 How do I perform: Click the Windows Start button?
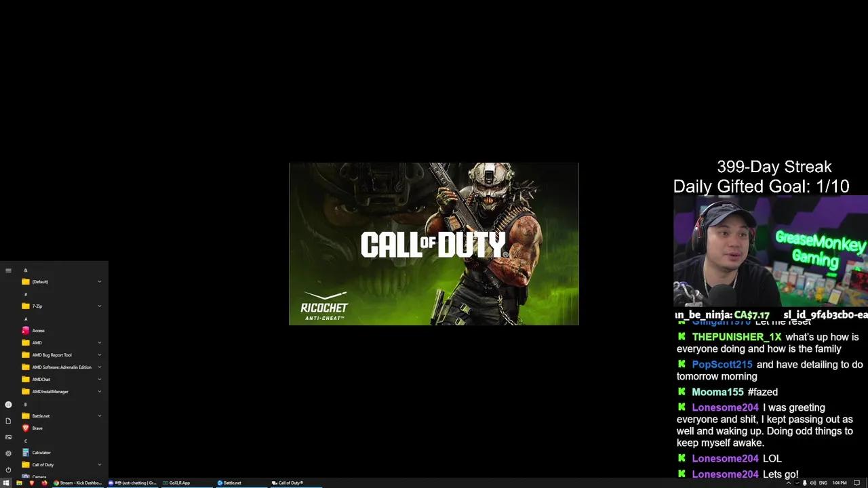point(6,483)
